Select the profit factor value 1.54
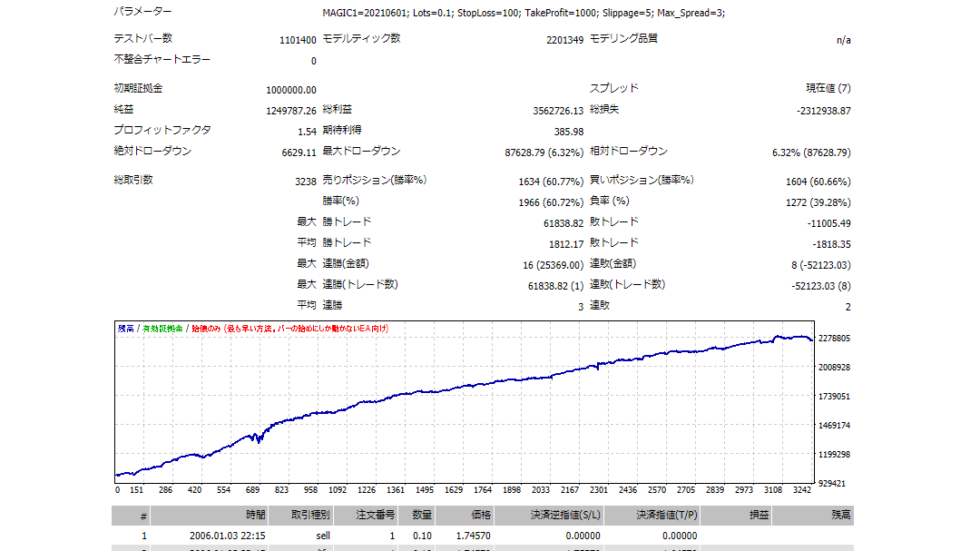The height and width of the screenshot is (551, 980). pyautogui.click(x=307, y=132)
